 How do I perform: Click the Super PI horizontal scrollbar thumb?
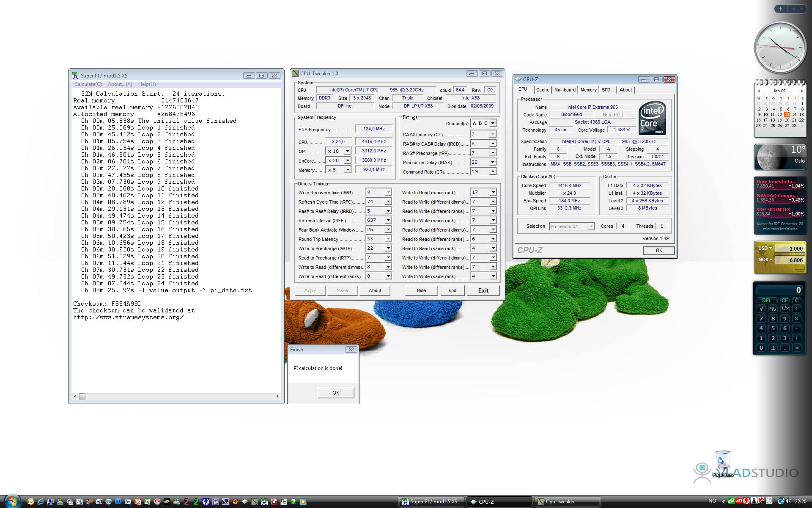[x=82, y=397]
